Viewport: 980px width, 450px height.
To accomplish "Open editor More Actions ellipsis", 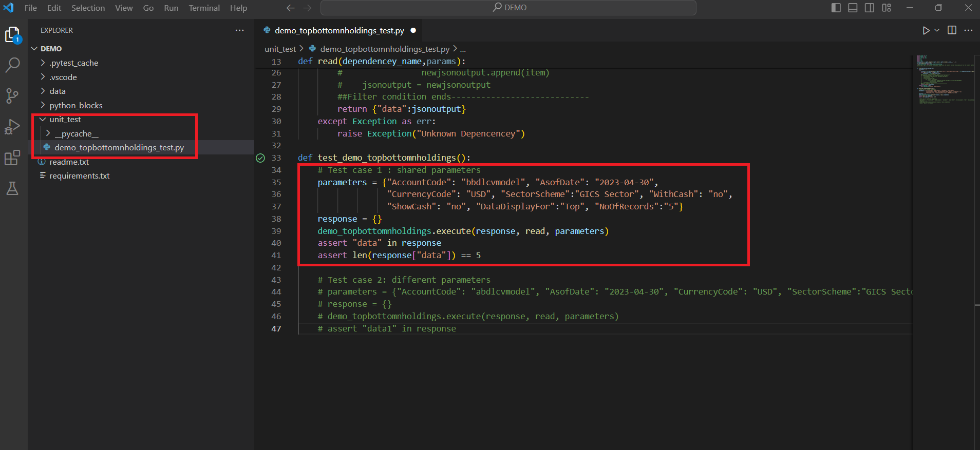I will pos(968,30).
